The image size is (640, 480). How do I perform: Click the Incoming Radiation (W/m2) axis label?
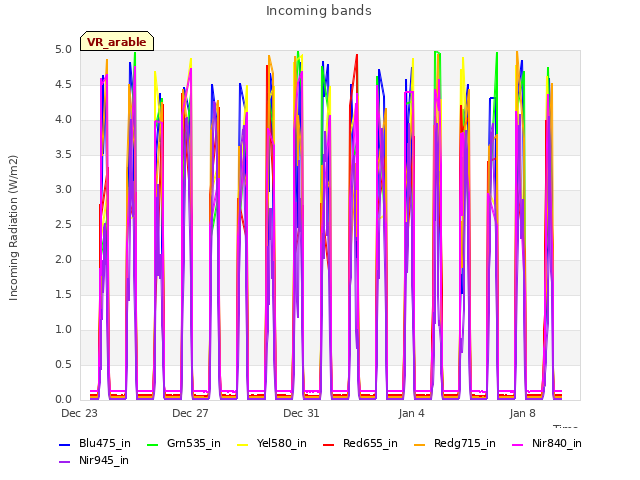coord(13,228)
